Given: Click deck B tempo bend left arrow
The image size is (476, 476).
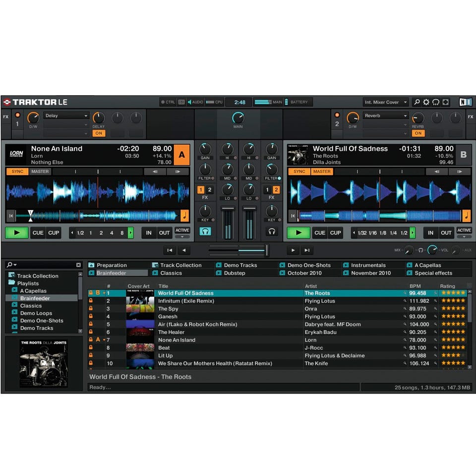Looking at the screenshot, I should (436, 172).
